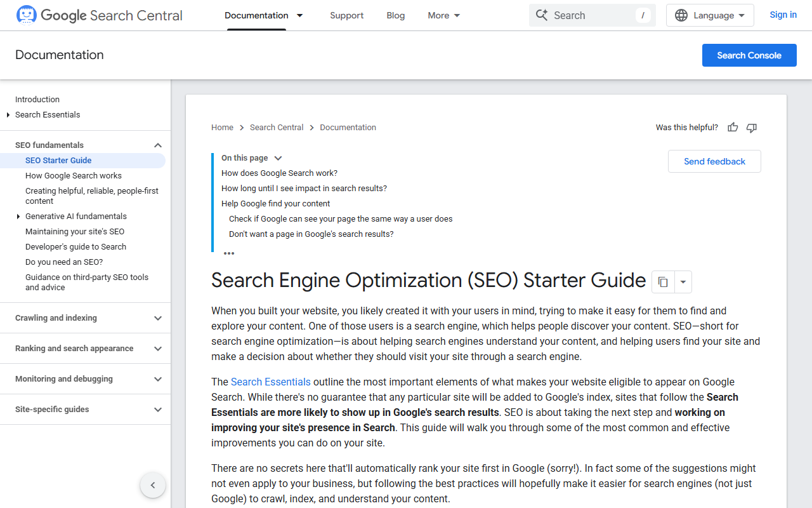Click the Search Central breadcrumb
812x508 pixels.
277,128
